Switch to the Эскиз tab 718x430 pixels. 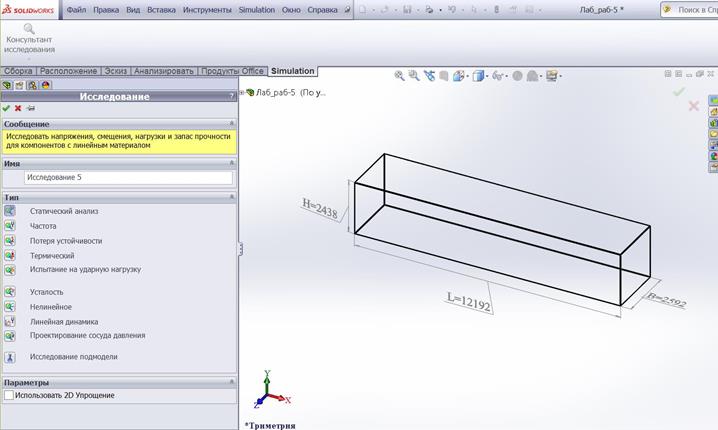(x=116, y=71)
